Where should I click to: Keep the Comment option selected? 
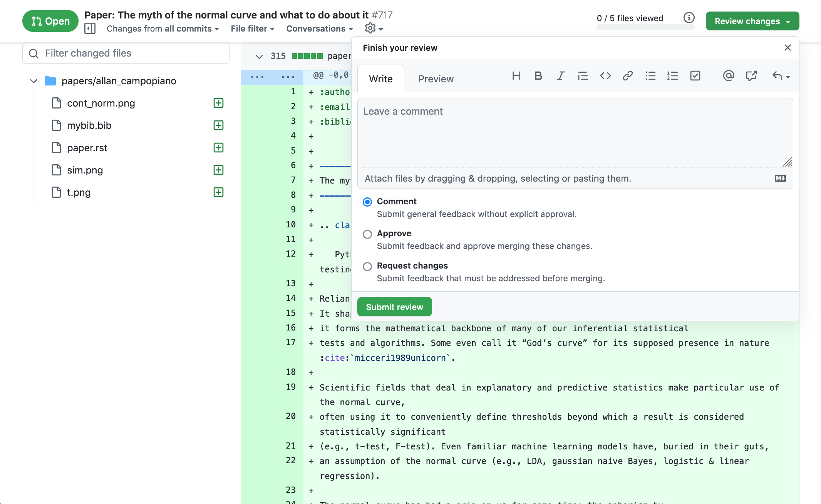[367, 202]
